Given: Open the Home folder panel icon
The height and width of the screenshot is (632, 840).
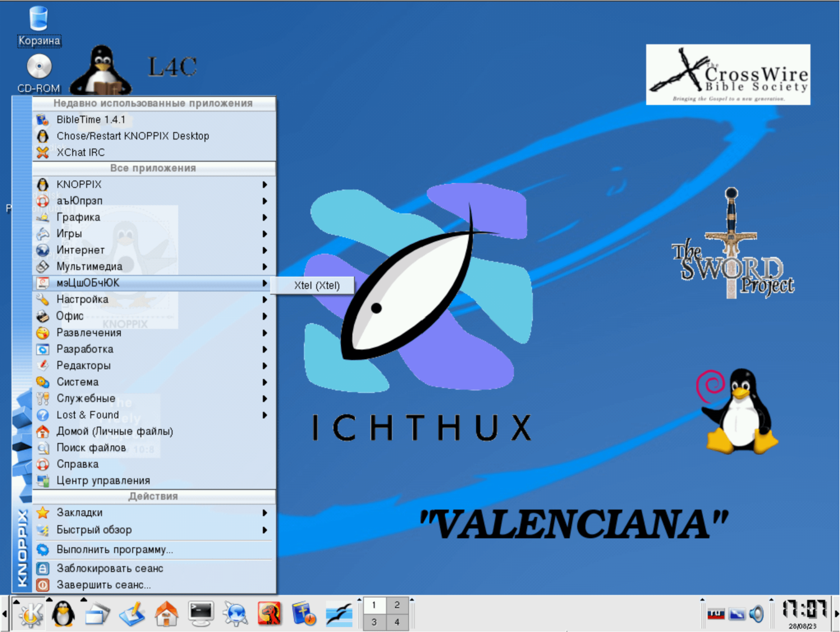Looking at the screenshot, I should pos(166,614).
